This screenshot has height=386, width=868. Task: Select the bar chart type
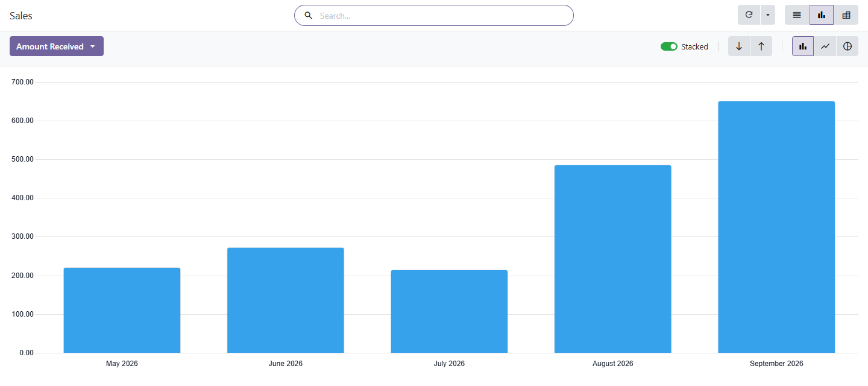(x=803, y=46)
